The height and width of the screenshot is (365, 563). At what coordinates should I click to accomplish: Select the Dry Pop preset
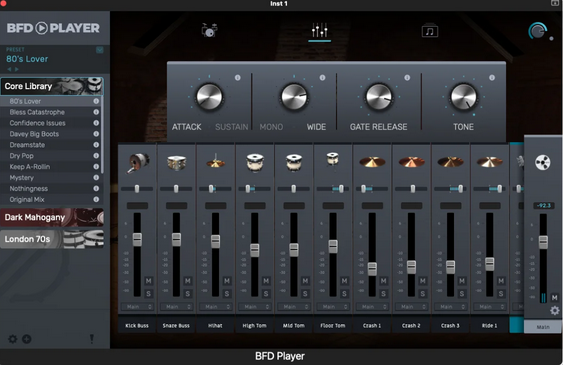pos(51,156)
